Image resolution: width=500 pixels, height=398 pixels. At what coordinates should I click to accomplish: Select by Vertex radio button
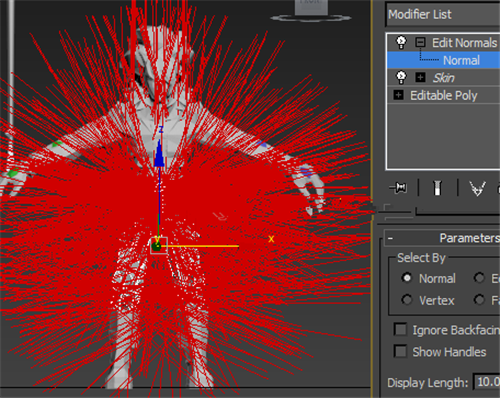[x=407, y=300]
